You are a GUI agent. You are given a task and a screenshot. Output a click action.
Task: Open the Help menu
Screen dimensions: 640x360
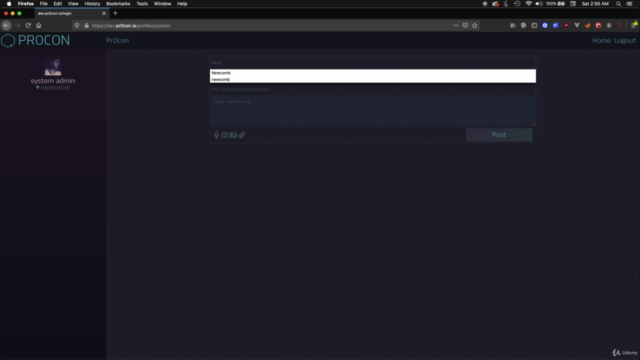click(x=182, y=4)
